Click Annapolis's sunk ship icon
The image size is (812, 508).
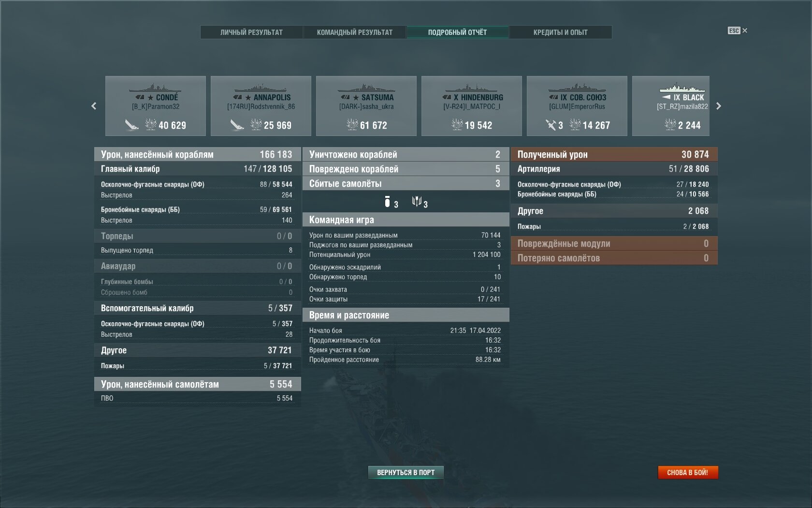[x=237, y=125]
